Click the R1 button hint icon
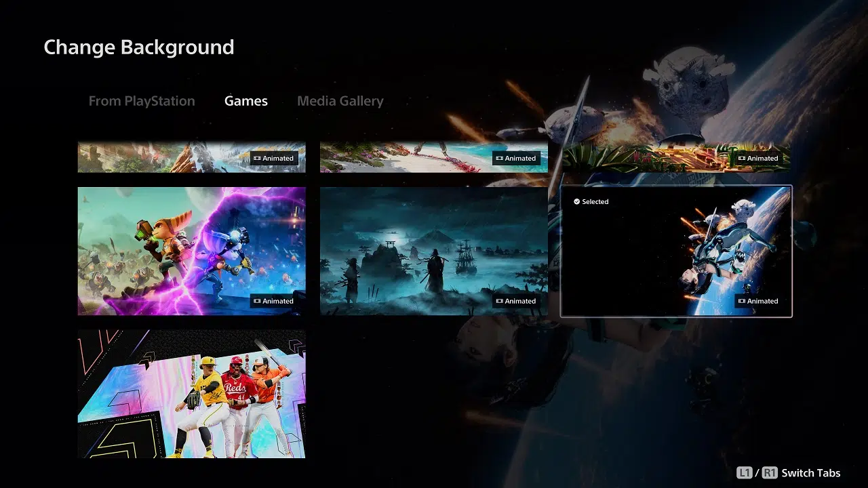Viewport: 868px width, 488px height. coord(770,473)
